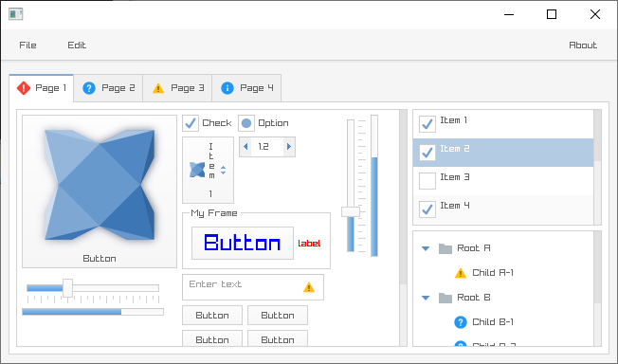
Task: Click the red label text in My Frame
Action: 309,244
